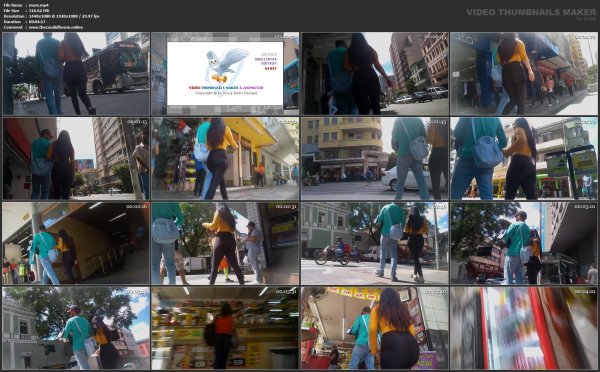Image resolution: width=600 pixels, height=372 pixels.
Task: Select the thumbnail with the blue awning storefront
Action: click(x=524, y=73)
